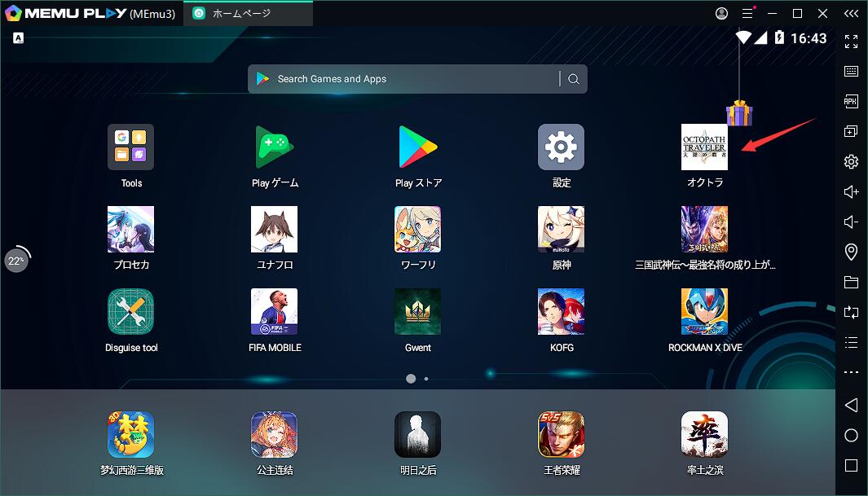The width and height of the screenshot is (868, 496).
Task: Click the search magnifier in search bar
Action: 574,78
